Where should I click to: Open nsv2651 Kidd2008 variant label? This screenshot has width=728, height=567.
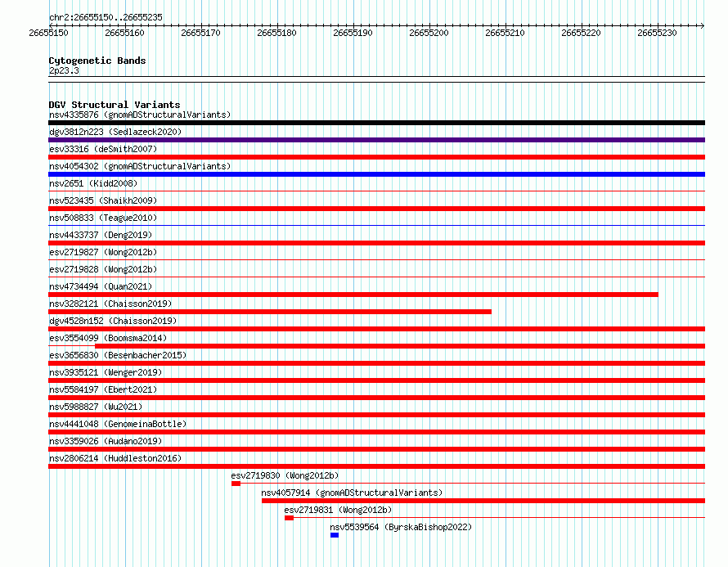click(93, 183)
